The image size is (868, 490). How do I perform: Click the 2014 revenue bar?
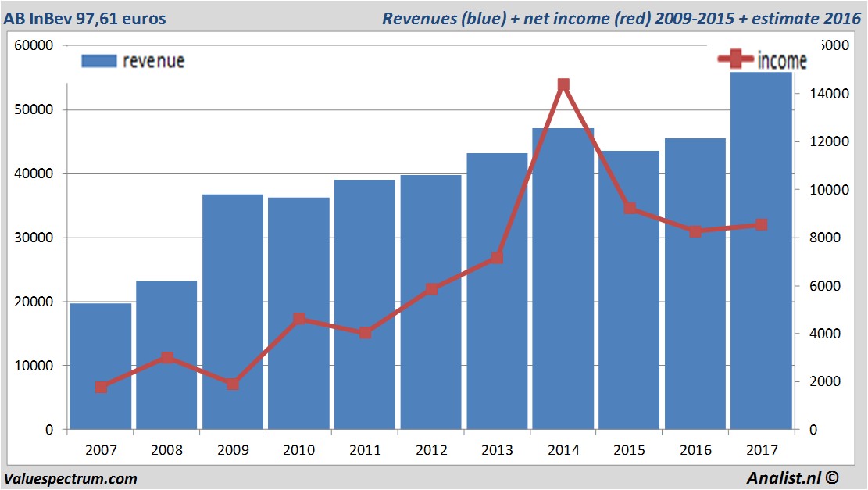click(x=563, y=278)
